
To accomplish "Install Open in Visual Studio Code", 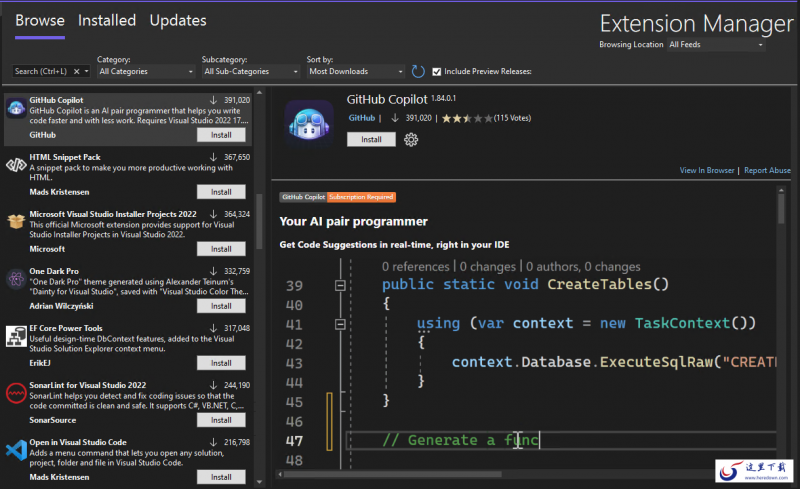I will pos(221,477).
